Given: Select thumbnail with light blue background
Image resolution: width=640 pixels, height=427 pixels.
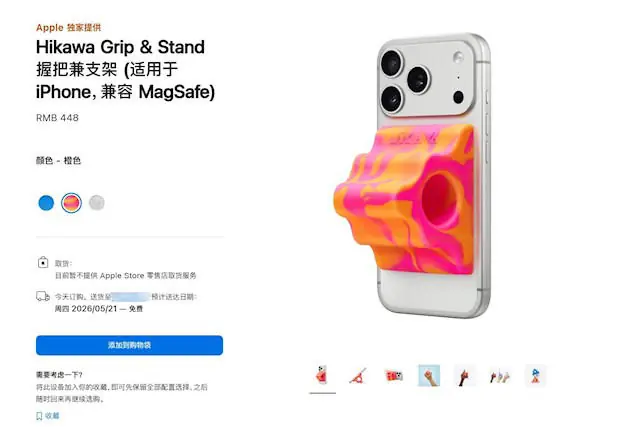Looking at the screenshot, I should coord(429,375).
